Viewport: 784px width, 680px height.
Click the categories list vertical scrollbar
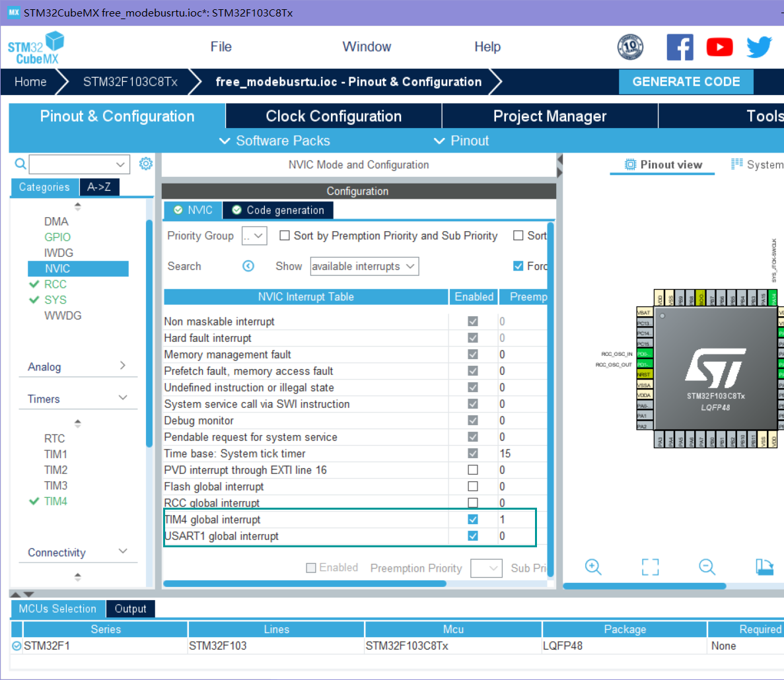tap(149, 333)
